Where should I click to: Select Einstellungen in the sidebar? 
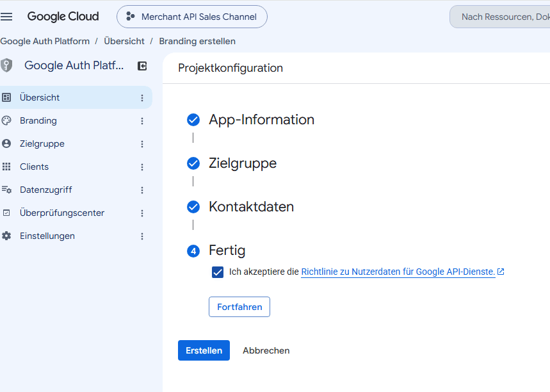(76, 236)
